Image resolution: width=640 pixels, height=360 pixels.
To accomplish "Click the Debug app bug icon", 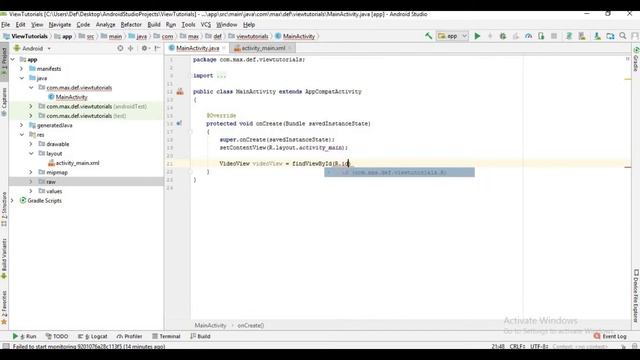I will (503, 36).
